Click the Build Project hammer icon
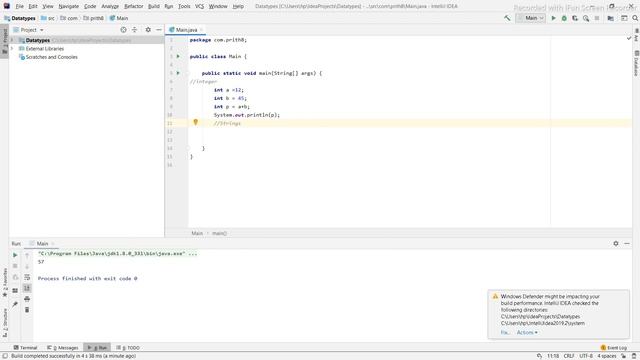Image resolution: width=640 pixels, height=360 pixels. 507,18
